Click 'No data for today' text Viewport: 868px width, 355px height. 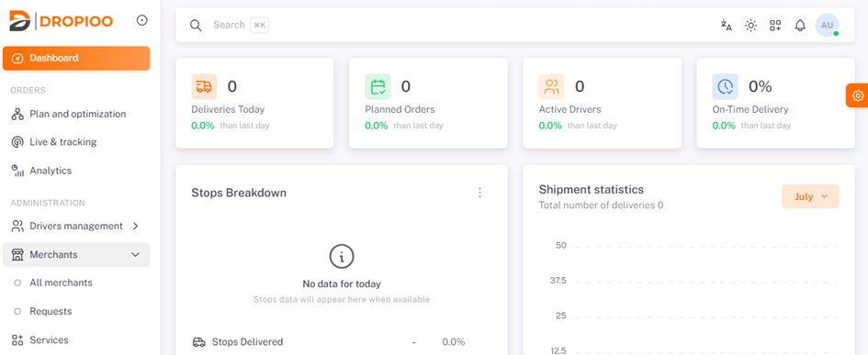(342, 284)
